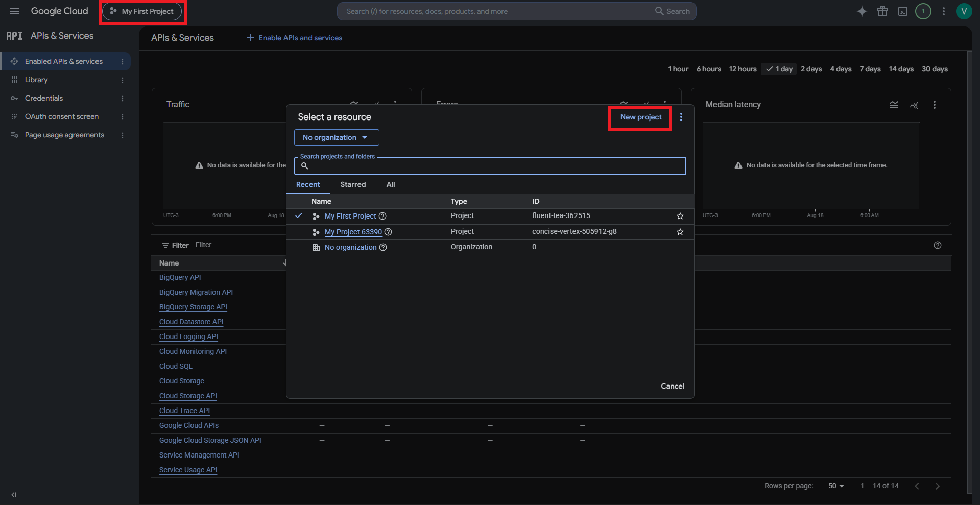The width and height of the screenshot is (980, 505).
Task: Open help icon next to My Project 63390
Action: point(388,232)
